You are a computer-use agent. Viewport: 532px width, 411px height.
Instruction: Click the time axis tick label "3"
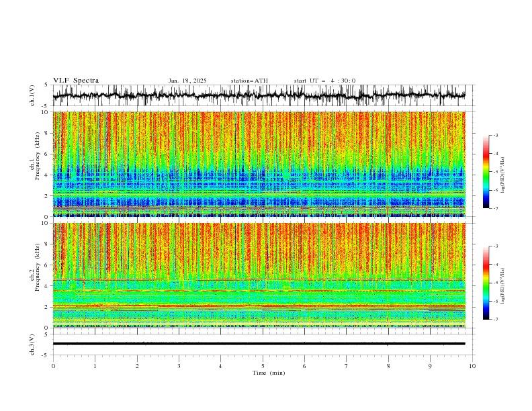click(x=179, y=366)
